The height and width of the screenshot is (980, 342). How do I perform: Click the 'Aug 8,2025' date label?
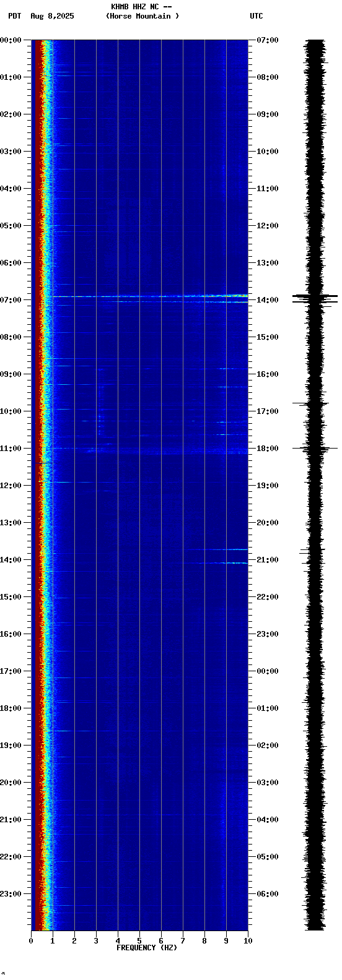coord(52,16)
